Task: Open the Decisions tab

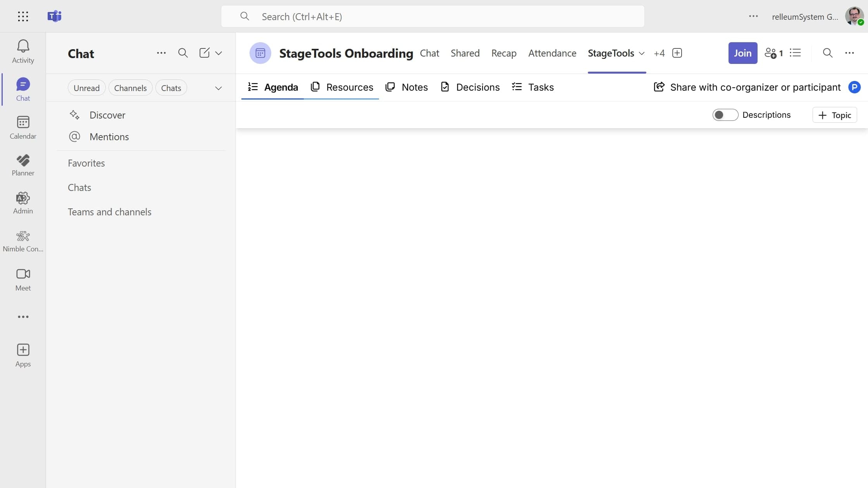Action: tap(470, 87)
